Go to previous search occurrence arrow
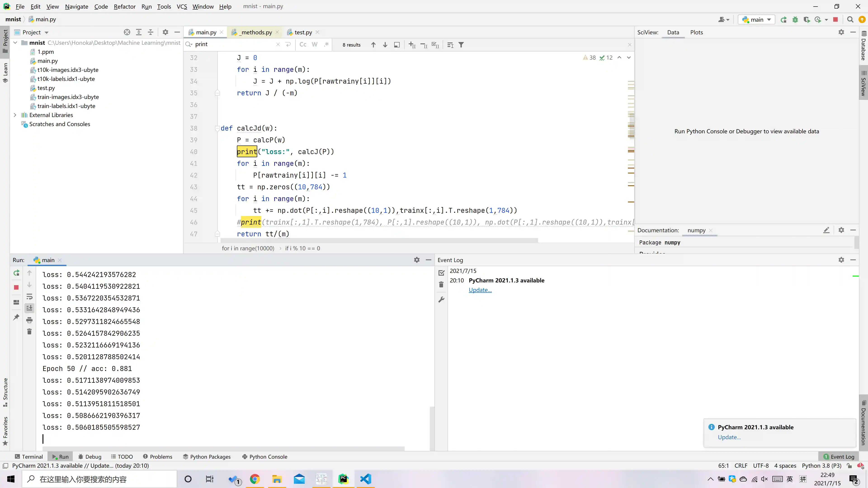Viewport: 868px width, 488px height. (x=373, y=45)
